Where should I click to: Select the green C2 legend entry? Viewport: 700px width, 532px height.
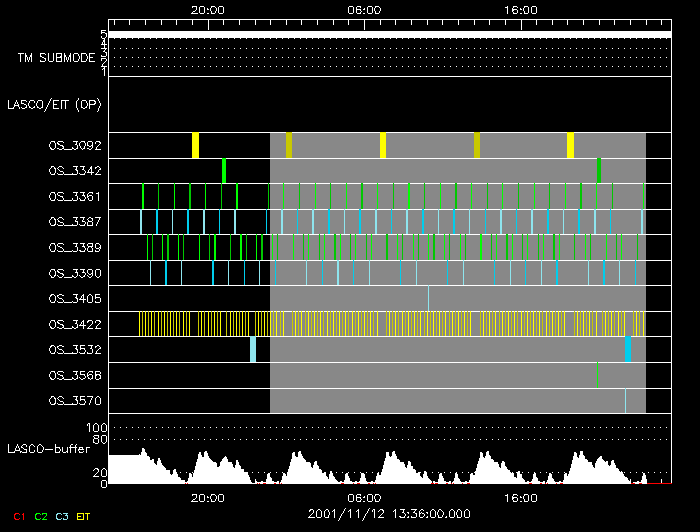pyautogui.click(x=41, y=517)
